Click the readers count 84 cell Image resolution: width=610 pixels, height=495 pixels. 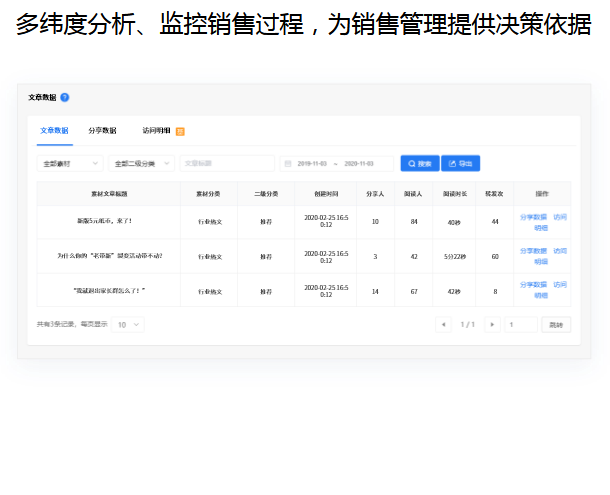coord(414,222)
